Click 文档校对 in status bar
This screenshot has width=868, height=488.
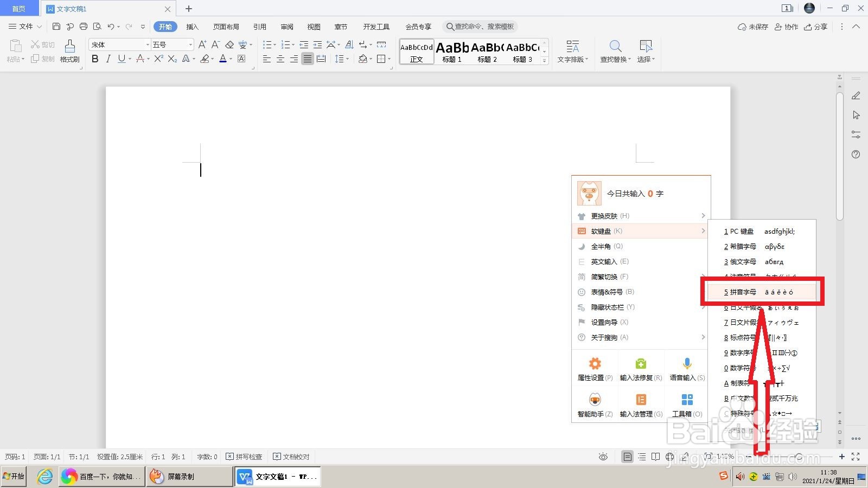pos(291,457)
